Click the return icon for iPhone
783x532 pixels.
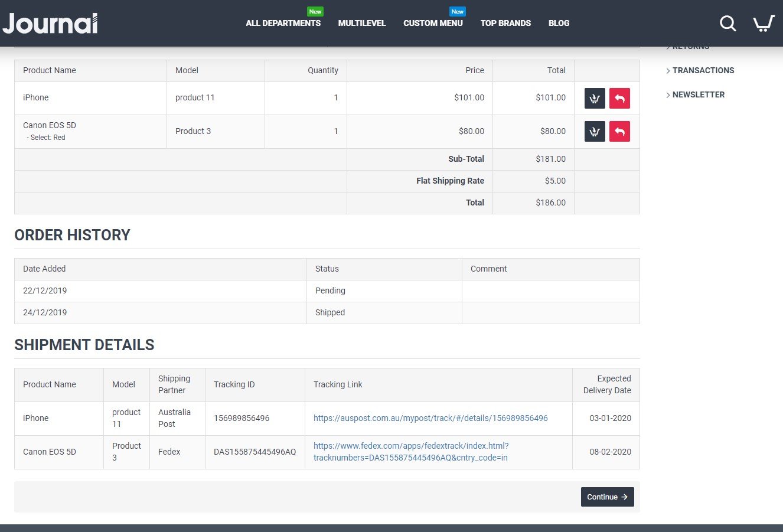click(x=619, y=98)
